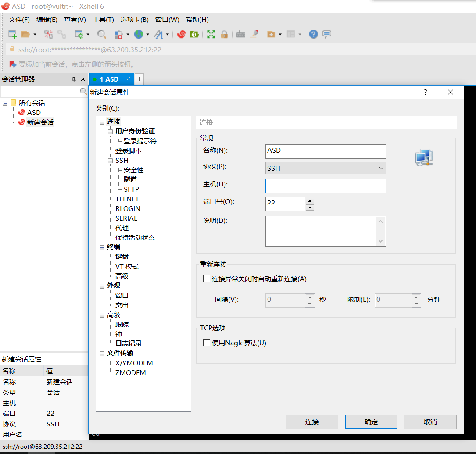The height and width of the screenshot is (454, 476).
Task: Click the highlight pen toolbar icon
Action: click(254, 34)
